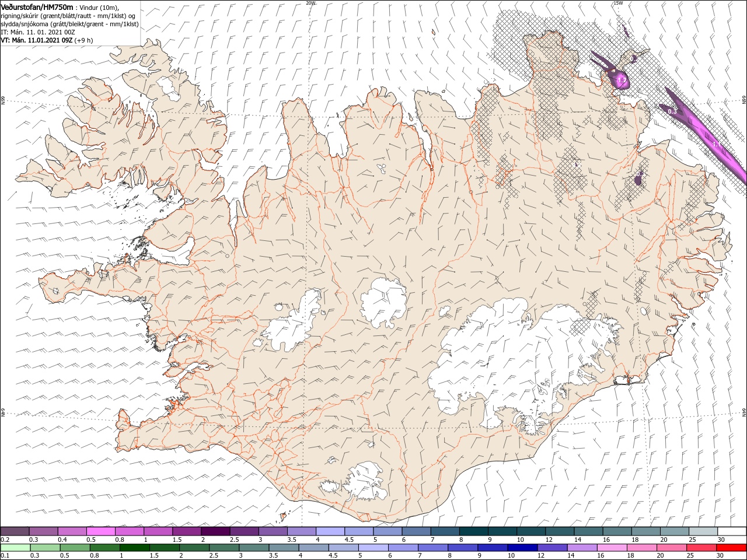Click the 'slydda/snjókoma' legend description line
The height and width of the screenshot is (560, 747).
pyautogui.click(x=69, y=24)
